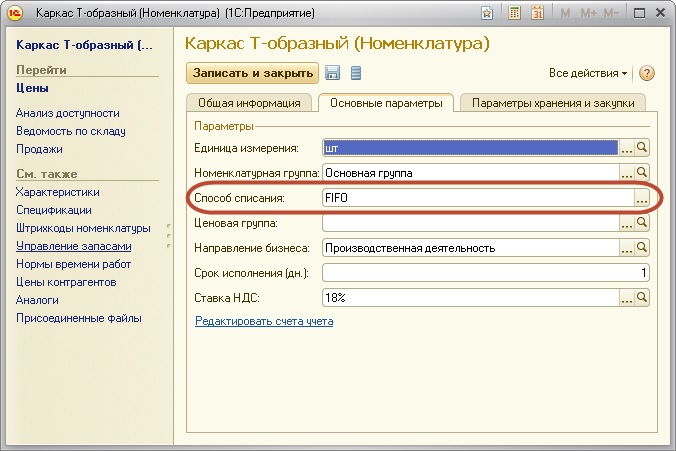Switch to Параметры хранения и закупки tab

553,103
